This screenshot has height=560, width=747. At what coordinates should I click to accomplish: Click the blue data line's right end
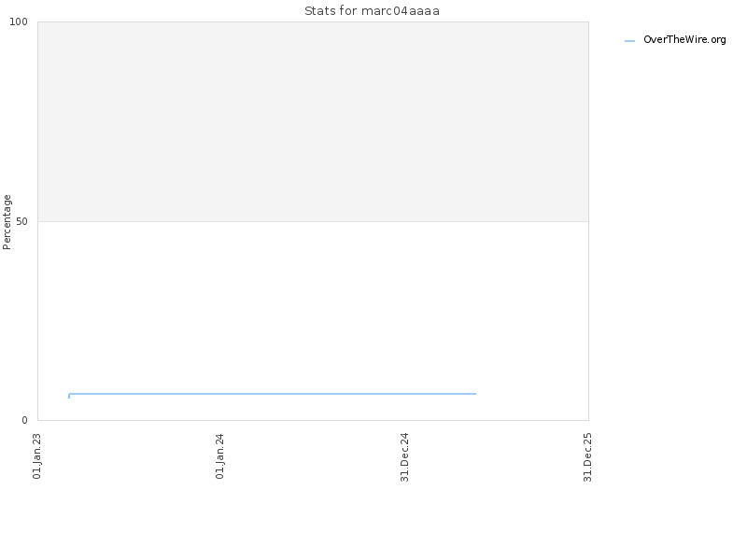[475, 394]
